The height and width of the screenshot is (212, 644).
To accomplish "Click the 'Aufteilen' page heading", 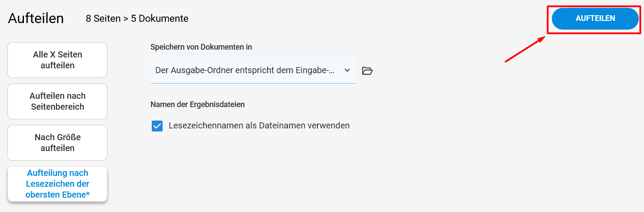I will click(x=36, y=18).
